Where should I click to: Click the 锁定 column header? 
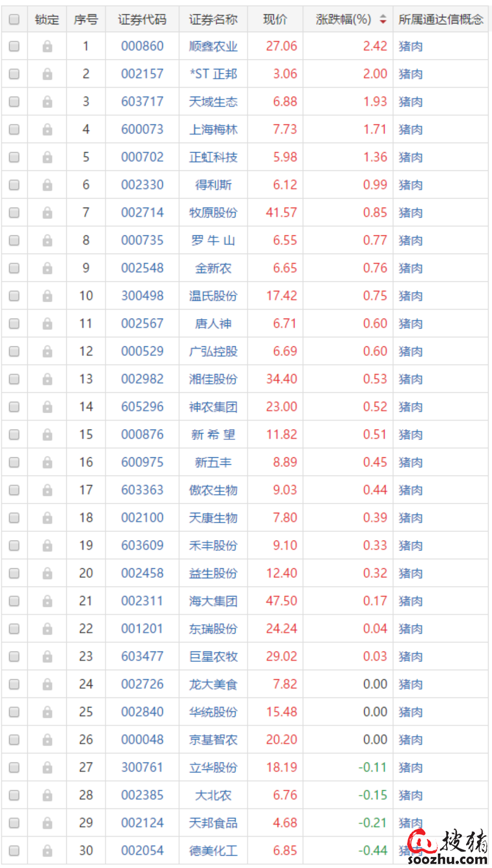(x=47, y=19)
